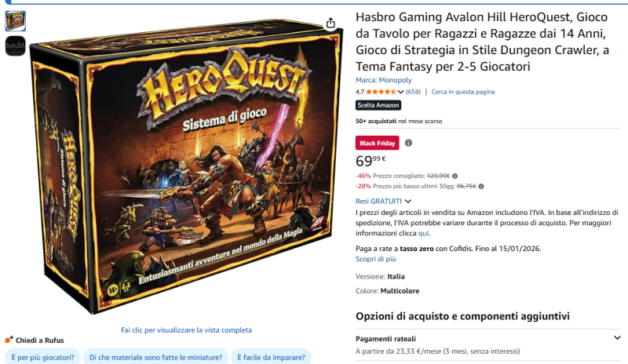Click the share icon above product image
The width and height of the screenshot is (628, 364).
(330, 24)
